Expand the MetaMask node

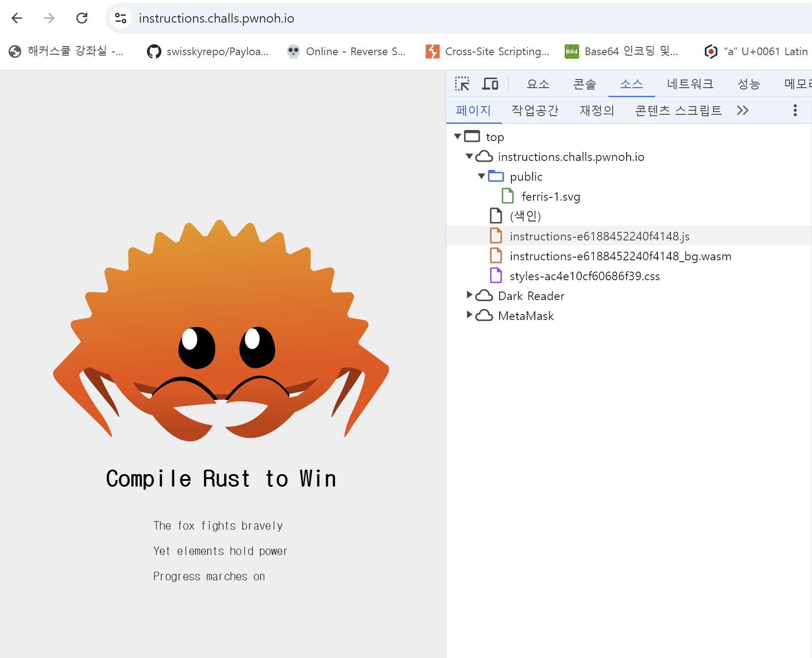(x=469, y=315)
